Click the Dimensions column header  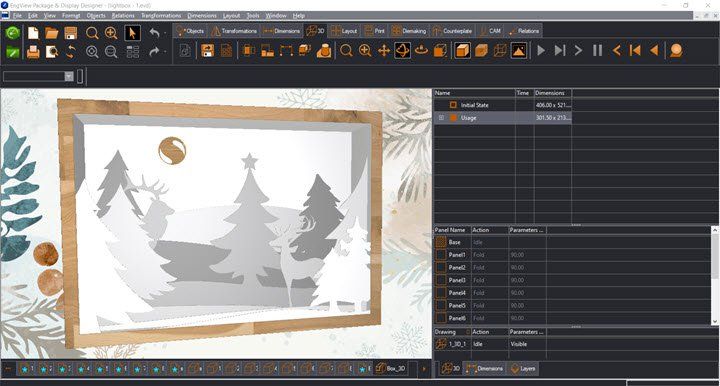pos(552,93)
